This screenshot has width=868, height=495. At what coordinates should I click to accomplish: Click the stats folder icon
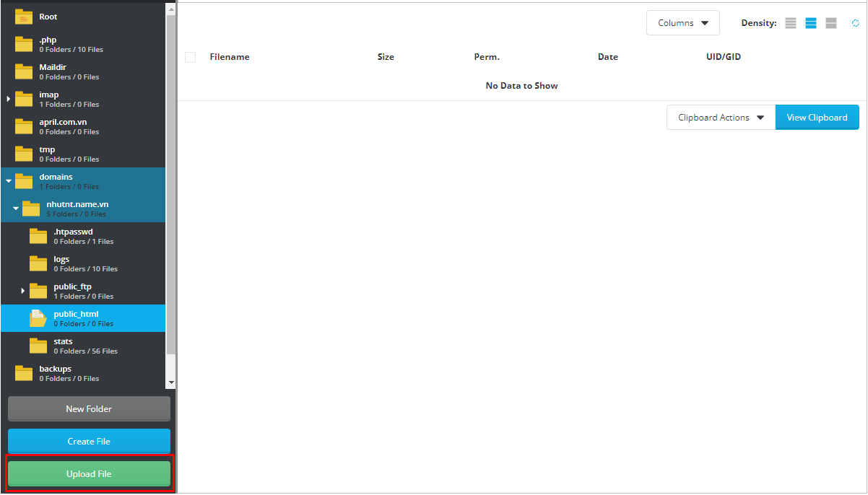click(38, 346)
